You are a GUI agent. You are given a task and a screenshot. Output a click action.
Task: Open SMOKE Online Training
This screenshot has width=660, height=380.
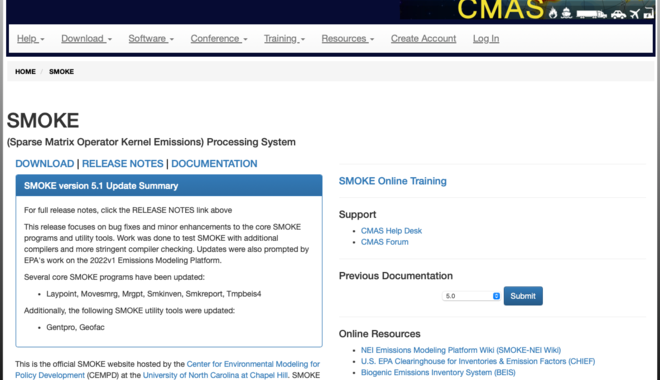393,181
